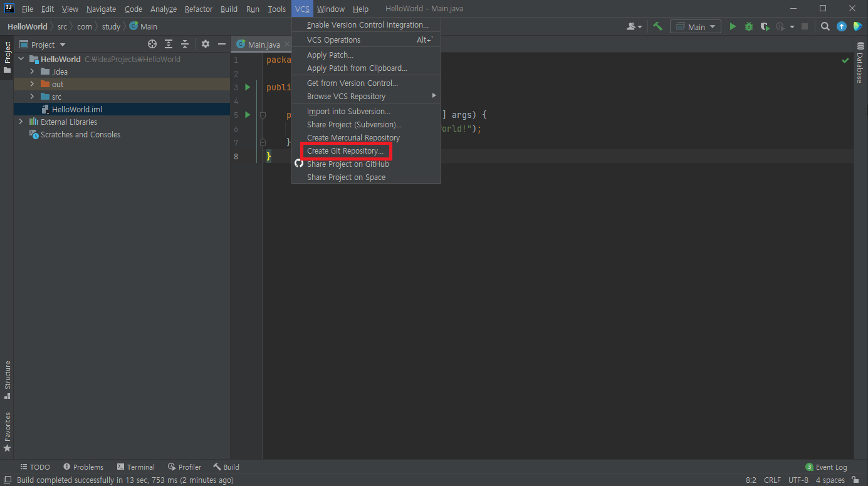This screenshot has height=486, width=868.
Task: Hide the Project panel with minus icon
Action: pos(221,44)
